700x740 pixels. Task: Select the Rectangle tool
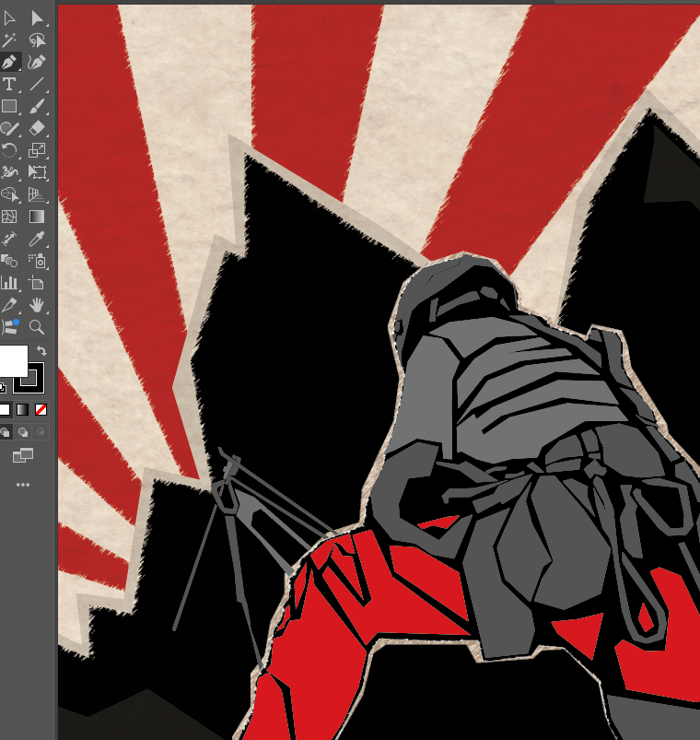9,106
